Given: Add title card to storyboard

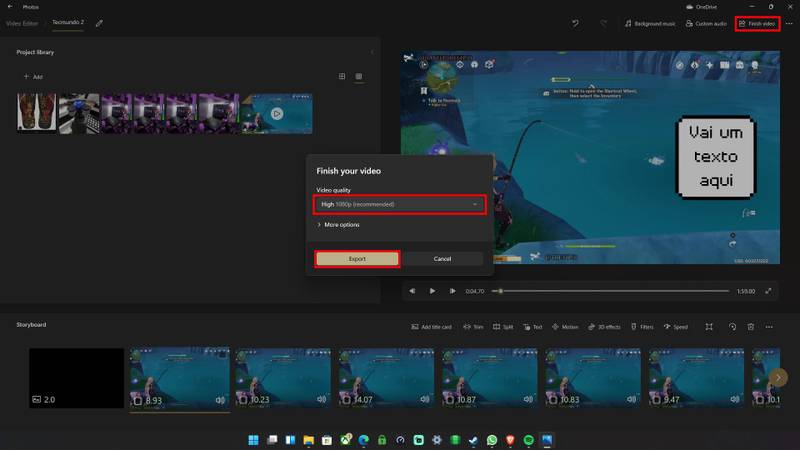Looking at the screenshot, I should [x=431, y=327].
